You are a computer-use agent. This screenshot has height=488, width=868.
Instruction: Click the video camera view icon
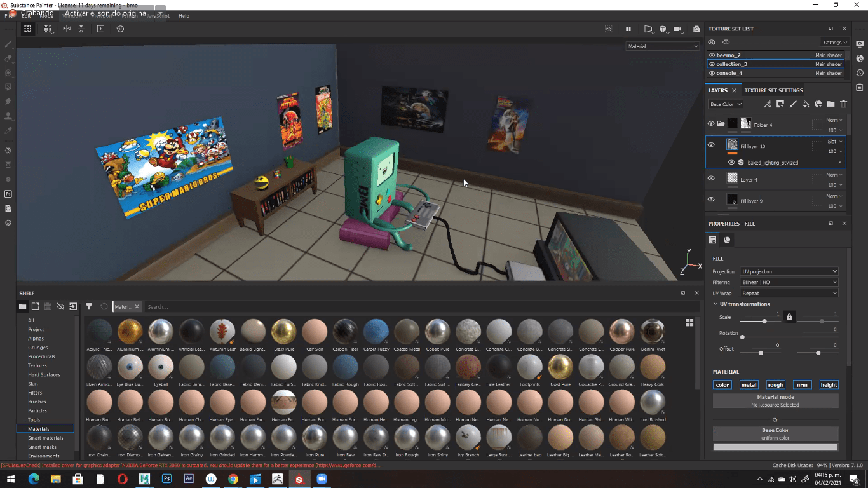pyautogui.click(x=677, y=29)
